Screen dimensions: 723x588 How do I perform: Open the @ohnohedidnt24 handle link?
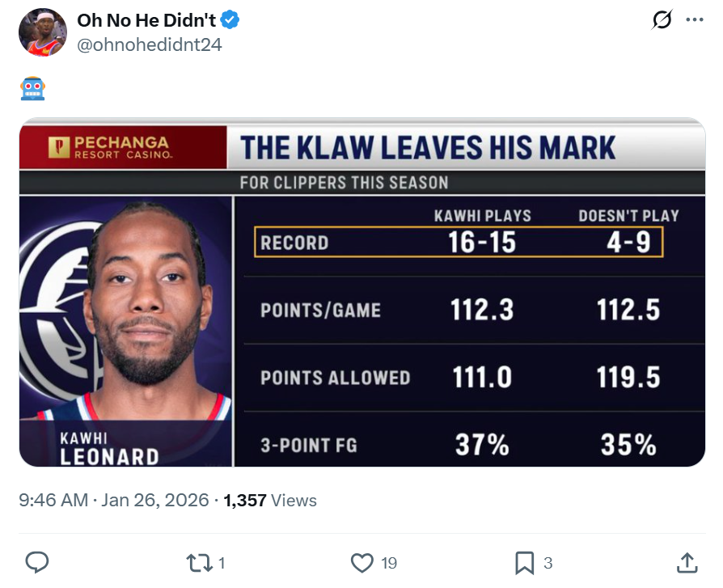149,44
